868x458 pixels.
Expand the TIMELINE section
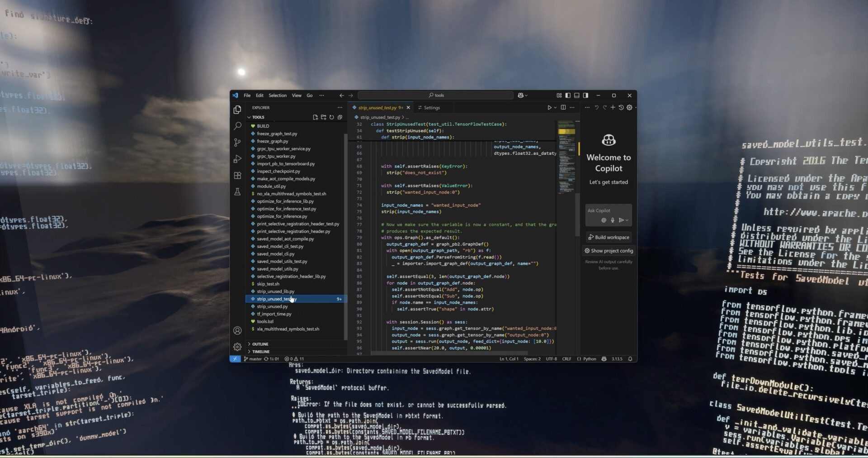click(x=260, y=352)
